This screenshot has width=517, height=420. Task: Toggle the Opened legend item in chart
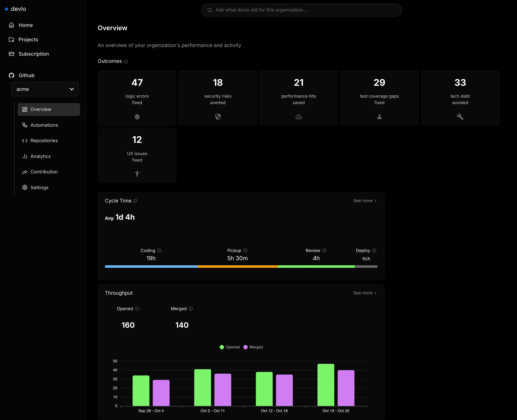pyautogui.click(x=230, y=347)
